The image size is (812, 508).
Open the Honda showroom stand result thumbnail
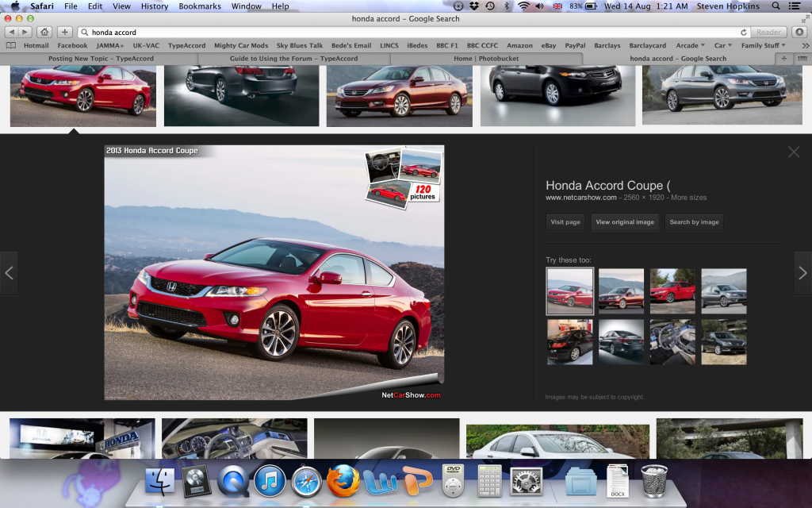point(82,438)
